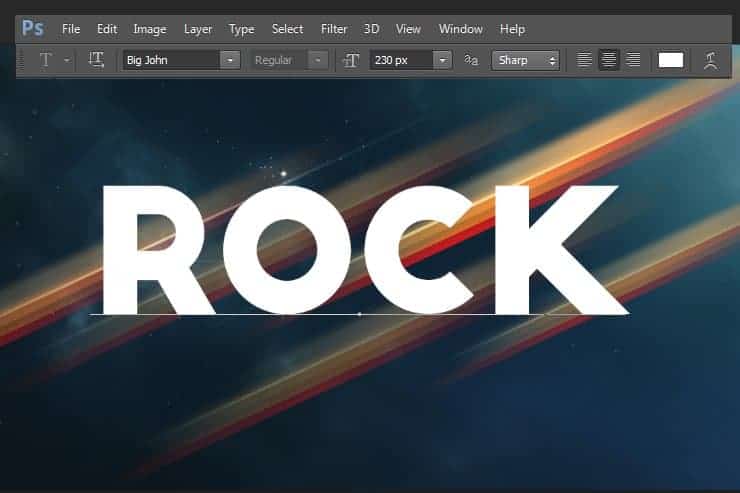Align text right
Image resolution: width=740 pixels, height=493 pixels.
[x=633, y=60]
